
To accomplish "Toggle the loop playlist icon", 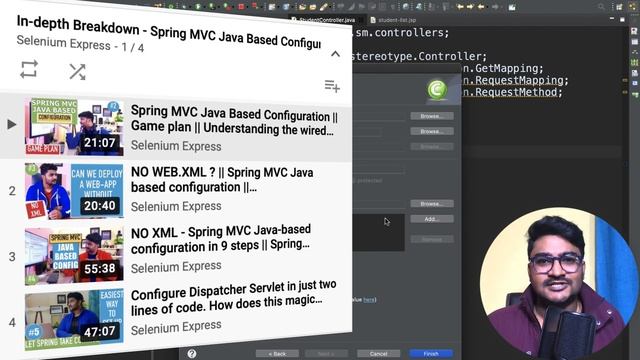I will [x=29, y=69].
